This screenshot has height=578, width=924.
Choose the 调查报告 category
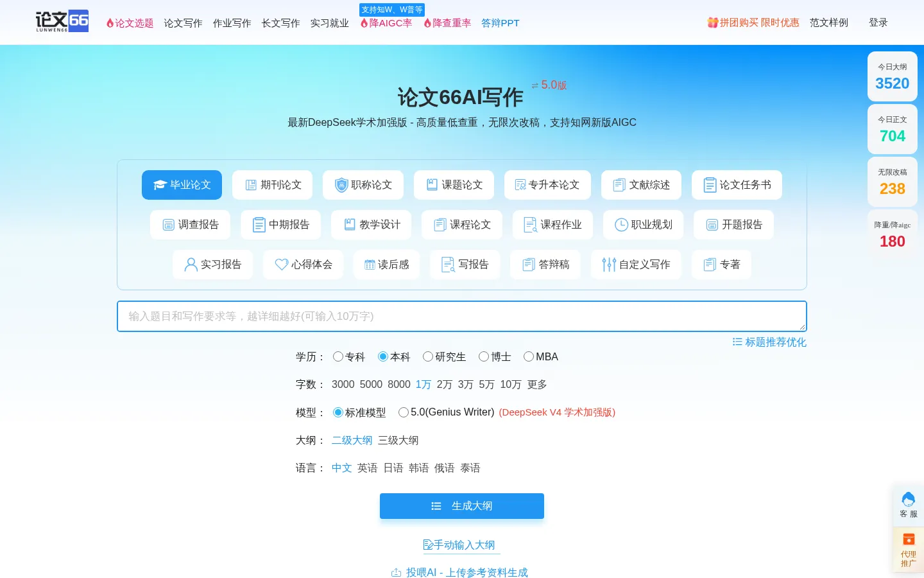[x=190, y=225]
